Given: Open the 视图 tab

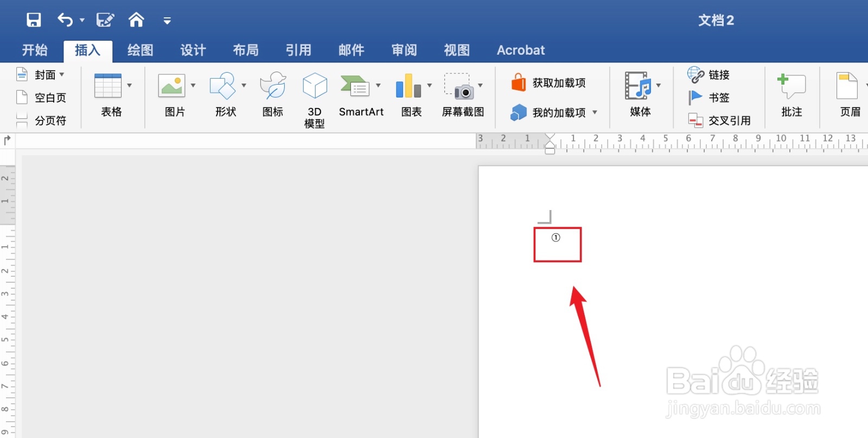Looking at the screenshot, I should click(x=457, y=50).
